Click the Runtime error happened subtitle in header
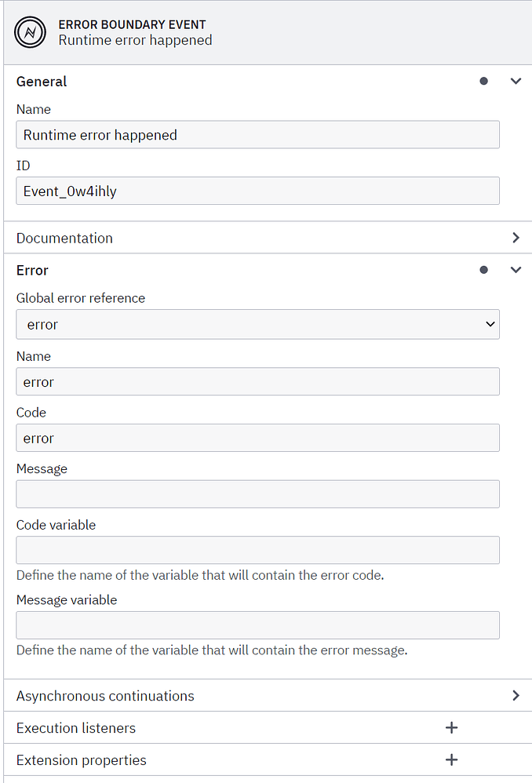 pyautogui.click(x=136, y=40)
